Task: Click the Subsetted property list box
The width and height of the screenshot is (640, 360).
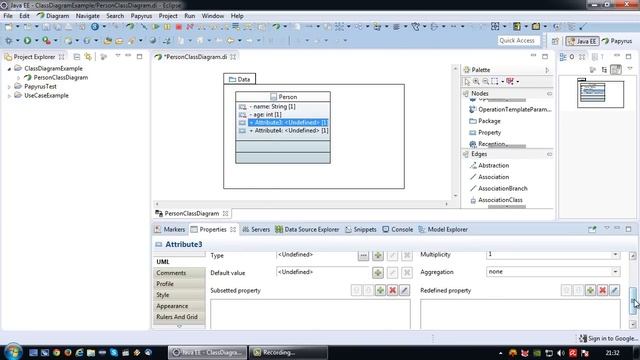Action: pos(310,314)
